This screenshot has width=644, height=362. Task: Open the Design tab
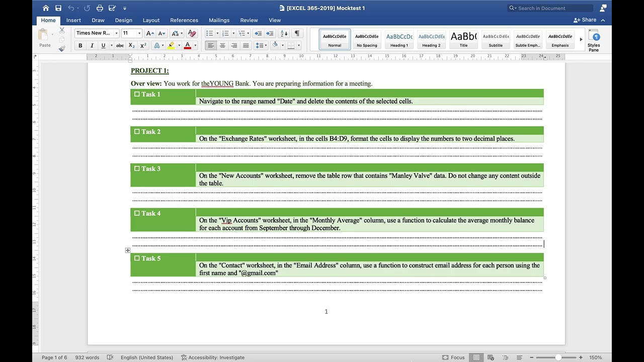tap(123, 20)
